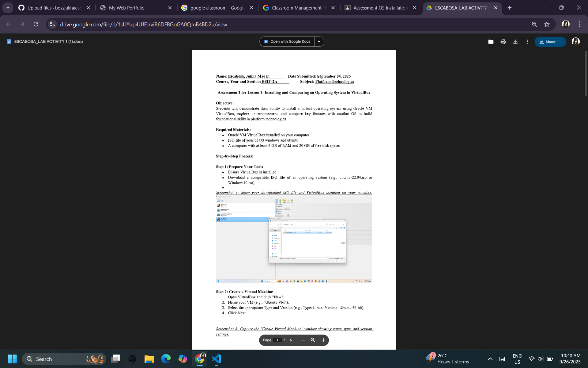Open the Drive viewer more actions menu
The height and width of the screenshot is (368, 588).
pos(527,42)
